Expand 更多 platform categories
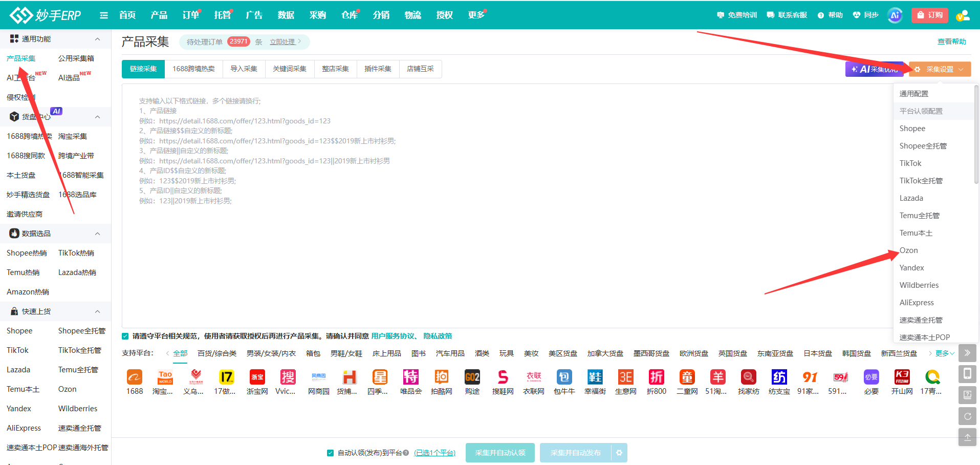980x465 pixels. (x=944, y=353)
